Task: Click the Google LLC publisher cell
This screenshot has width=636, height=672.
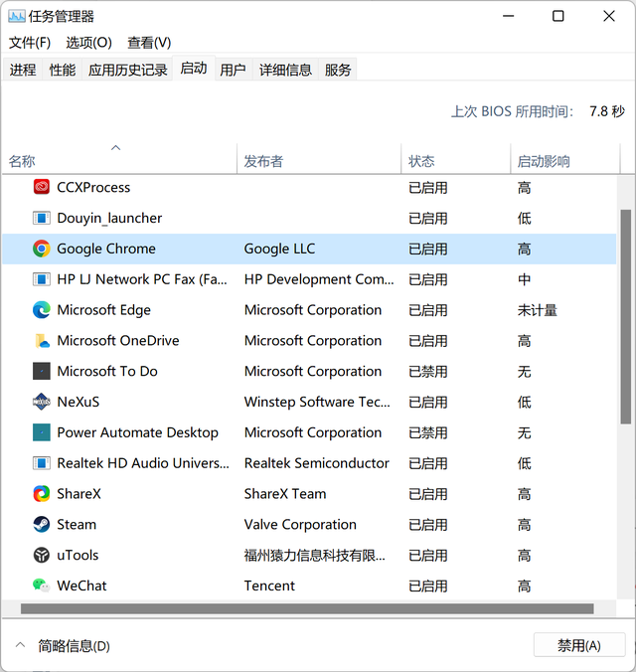Action: 279,249
